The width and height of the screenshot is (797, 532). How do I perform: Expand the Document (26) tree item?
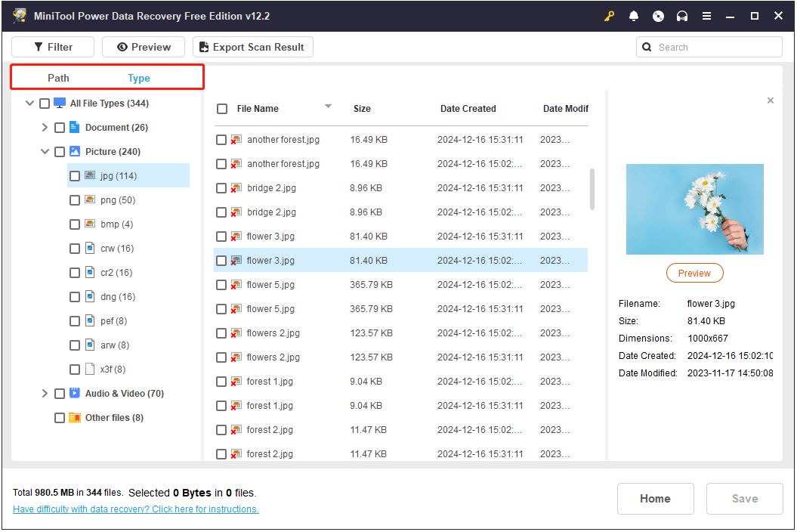[45, 127]
